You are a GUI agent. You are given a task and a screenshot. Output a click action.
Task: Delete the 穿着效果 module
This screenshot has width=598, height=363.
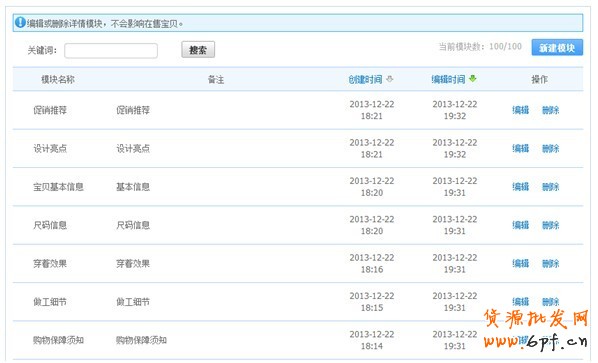pyautogui.click(x=551, y=263)
